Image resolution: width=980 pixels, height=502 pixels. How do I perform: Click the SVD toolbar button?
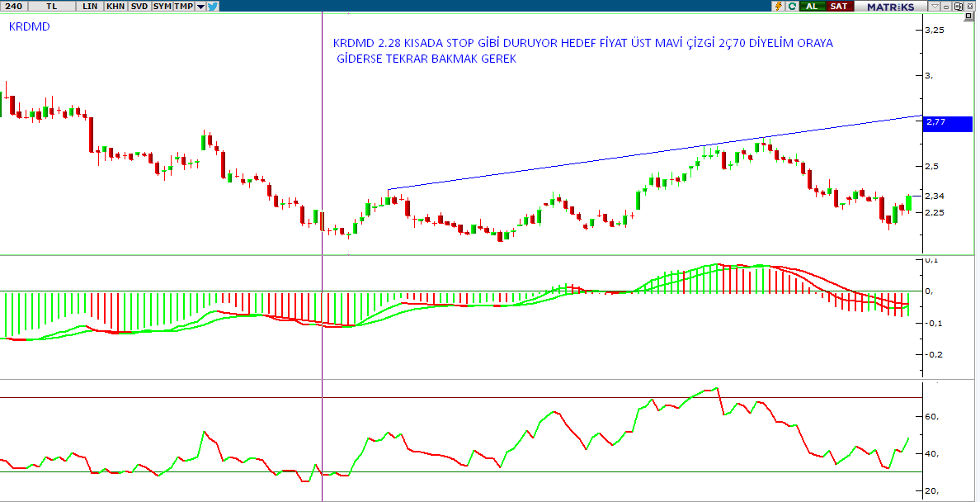click(x=139, y=7)
